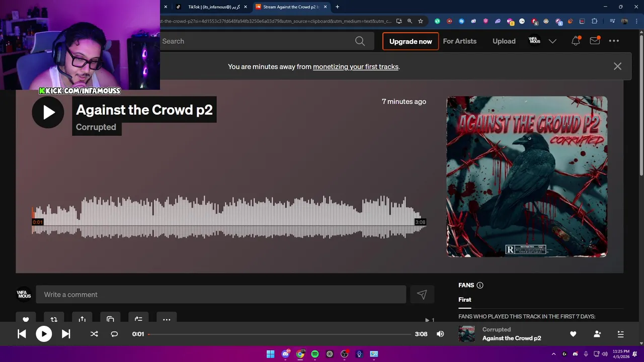Select the First fans tab
This screenshot has width=644, height=362.
pyautogui.click(x=465, y=300)
